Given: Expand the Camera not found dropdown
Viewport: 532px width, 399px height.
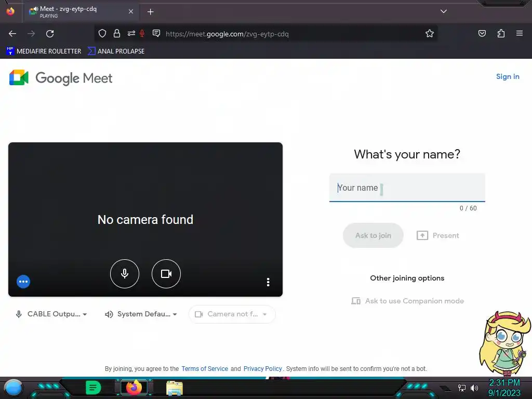Looking at the screenshot, I should point(232,314).
